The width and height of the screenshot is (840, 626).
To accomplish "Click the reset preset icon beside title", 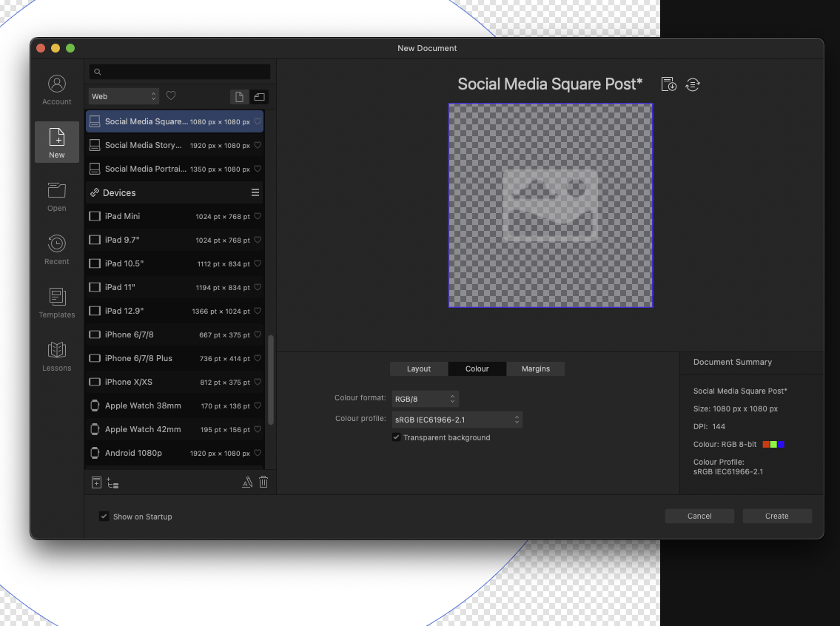I will [693, 84].
